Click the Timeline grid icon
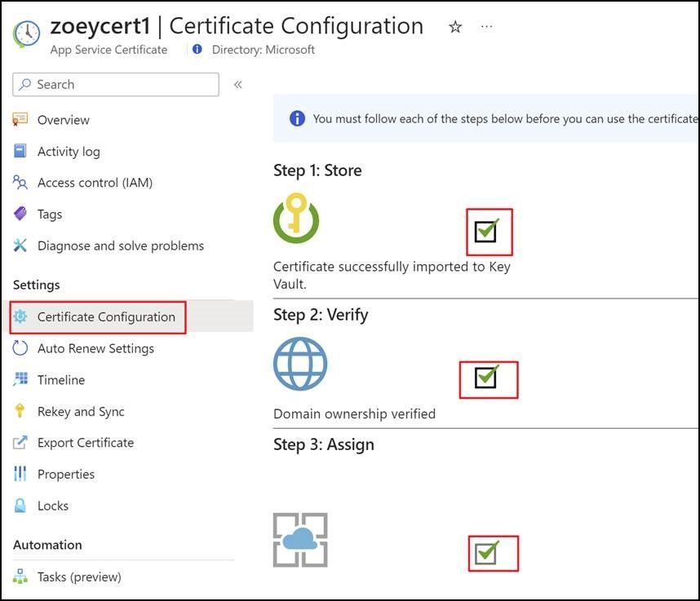 click(x=20, y=379)
